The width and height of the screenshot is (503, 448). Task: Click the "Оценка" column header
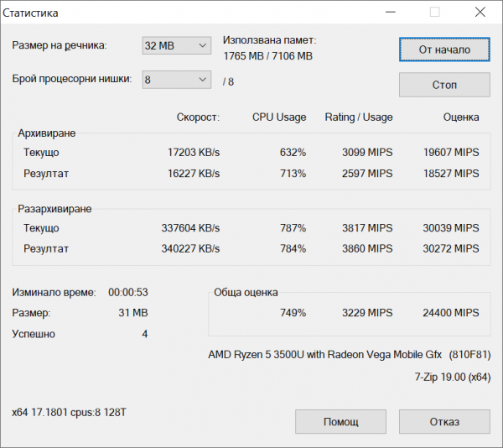tap(461, 117)
